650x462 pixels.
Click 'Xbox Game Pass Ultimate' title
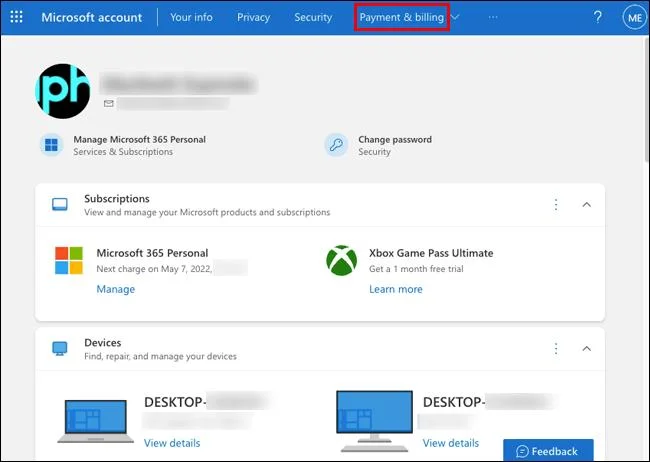[431, 253]
